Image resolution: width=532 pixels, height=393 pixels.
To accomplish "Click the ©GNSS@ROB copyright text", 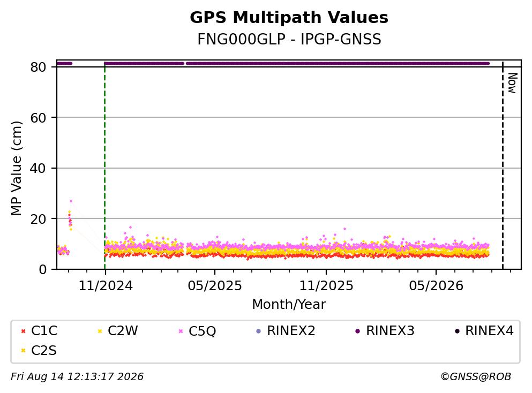I will (476, 377).
